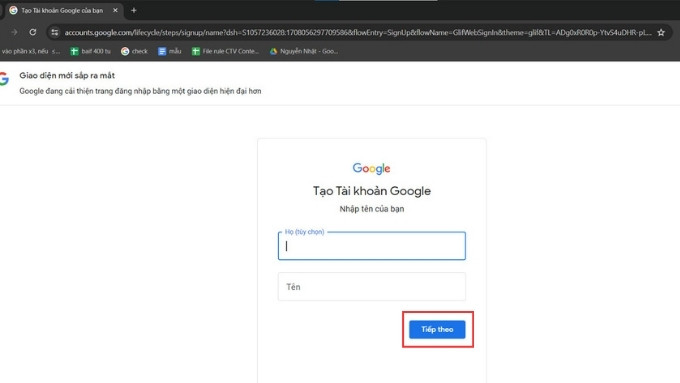Image resolution: width=680 pixels, height=383 pixels.
Task: Open the mẫu bookmark
Action: 170,51
